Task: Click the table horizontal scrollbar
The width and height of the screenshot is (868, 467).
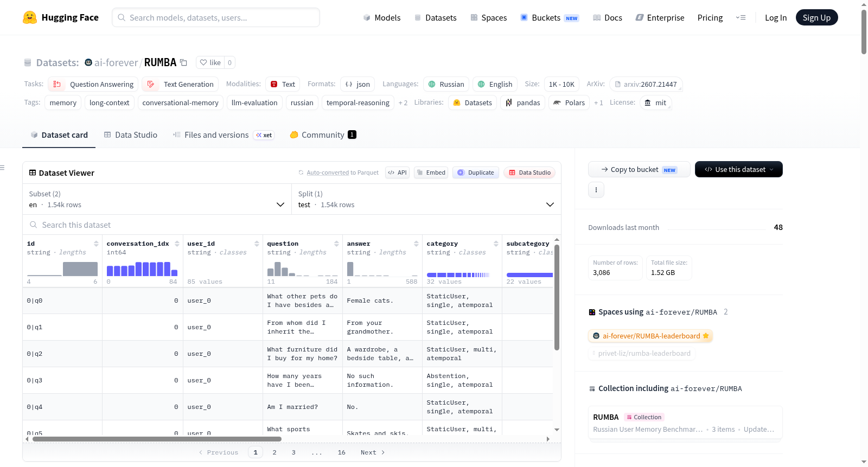Action: [157, 439]
